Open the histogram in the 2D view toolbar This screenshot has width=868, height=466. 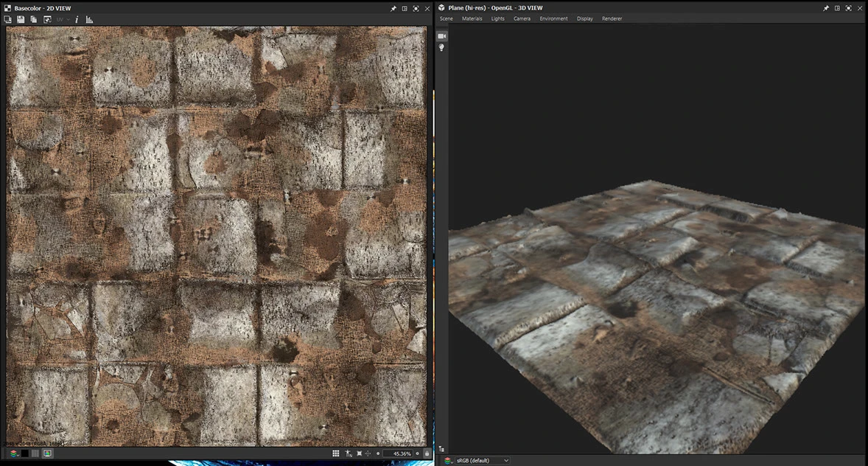point(89,19)
